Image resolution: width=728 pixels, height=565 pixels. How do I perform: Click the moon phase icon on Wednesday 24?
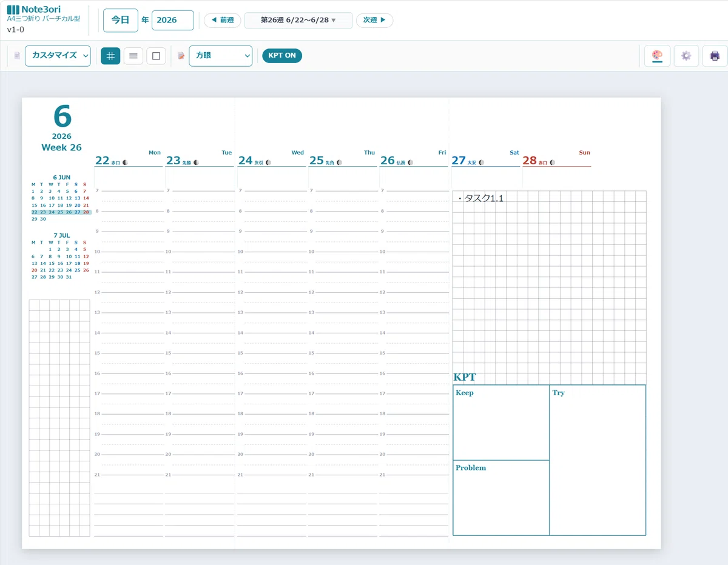[268, 162]
